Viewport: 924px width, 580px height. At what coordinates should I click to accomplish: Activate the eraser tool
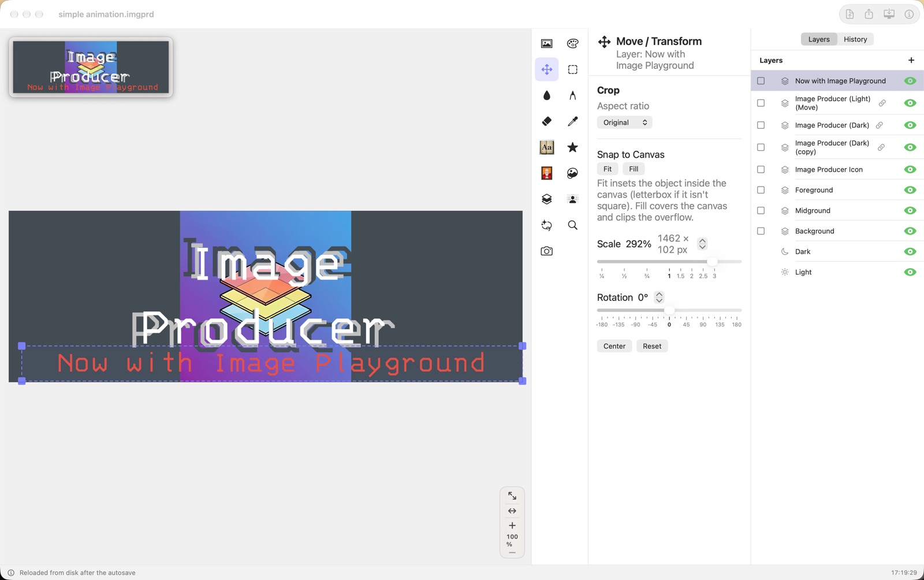coord(546,121)
